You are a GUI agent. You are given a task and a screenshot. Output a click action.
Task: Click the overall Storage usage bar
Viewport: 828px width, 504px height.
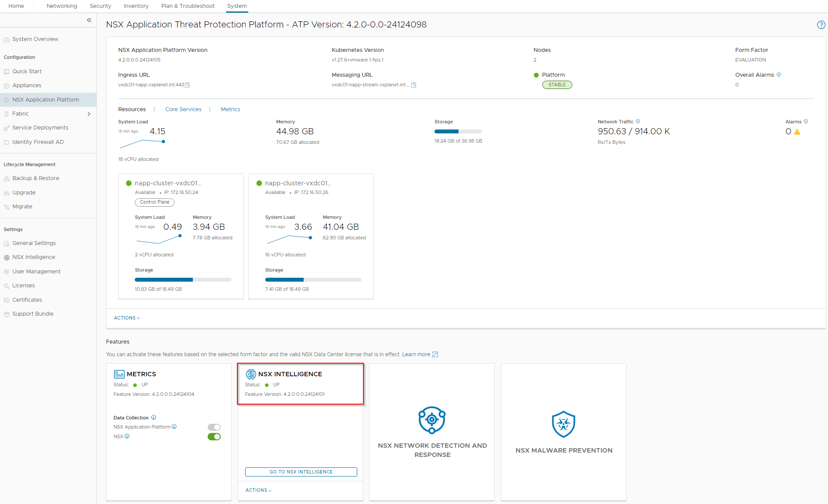pos(458,131)
